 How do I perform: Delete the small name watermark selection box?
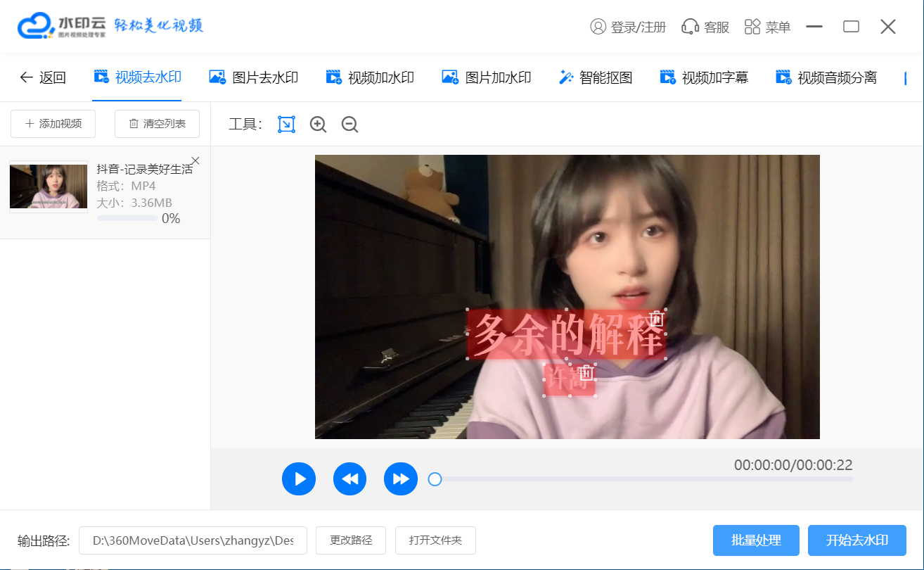pyautogui.click(x=588, y=372)
